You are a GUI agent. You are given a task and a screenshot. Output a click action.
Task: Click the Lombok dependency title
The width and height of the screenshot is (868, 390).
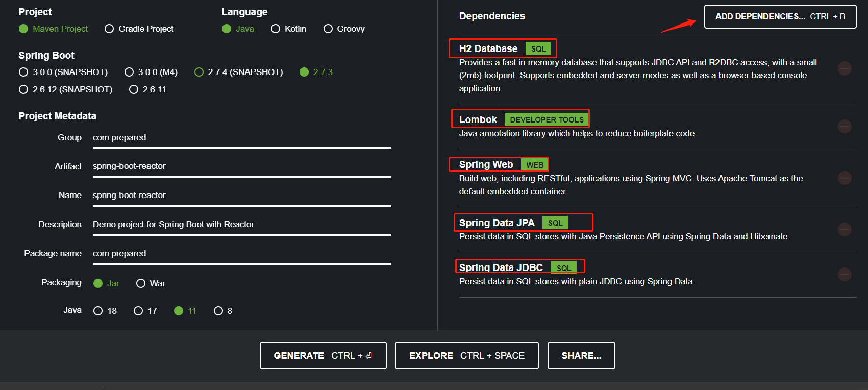(x=478, y=119)
